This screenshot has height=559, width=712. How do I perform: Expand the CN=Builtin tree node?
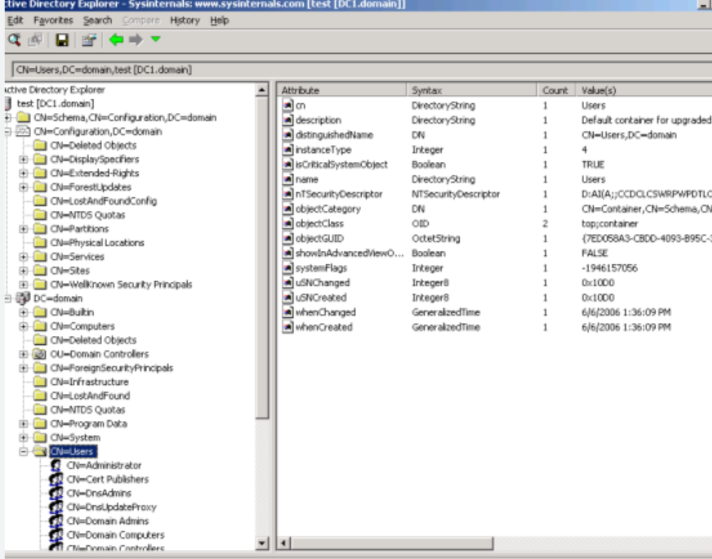23,312
